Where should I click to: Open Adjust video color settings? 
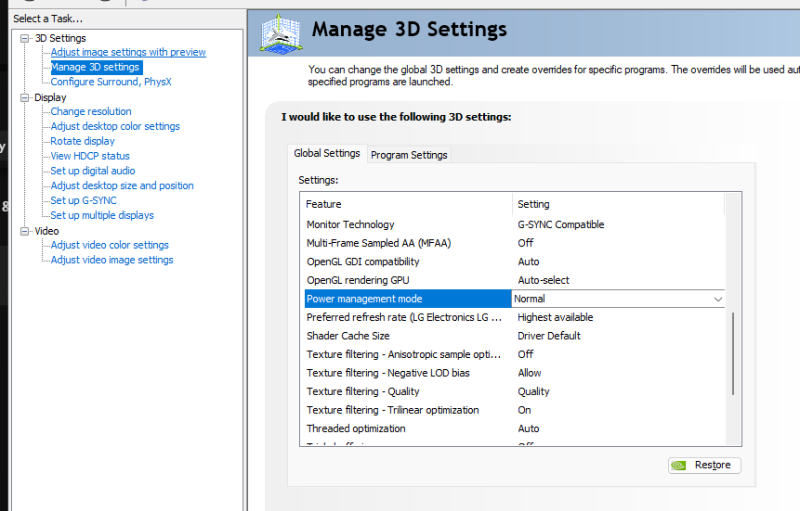pos(110,245)
